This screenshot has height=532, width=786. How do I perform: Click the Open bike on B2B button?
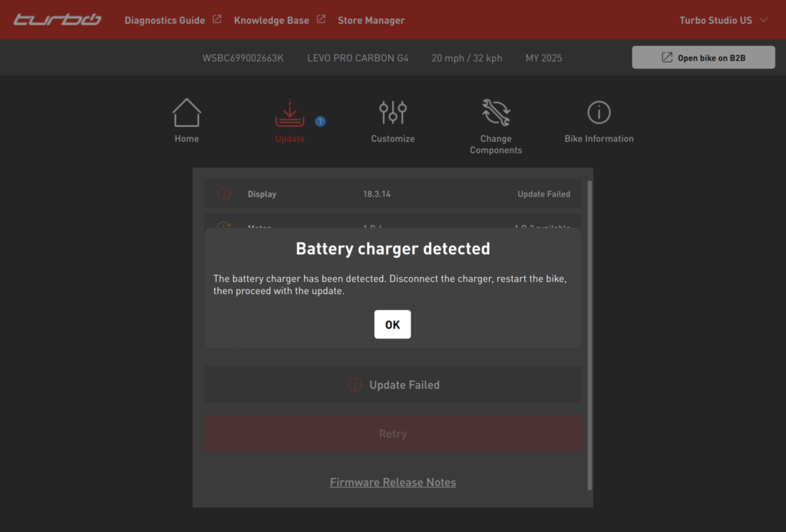703,58
